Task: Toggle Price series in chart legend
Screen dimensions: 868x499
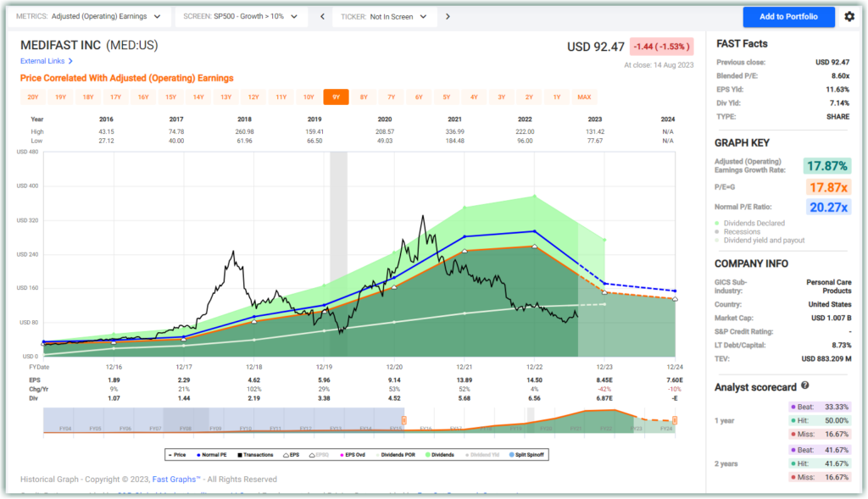Action: 177,455
